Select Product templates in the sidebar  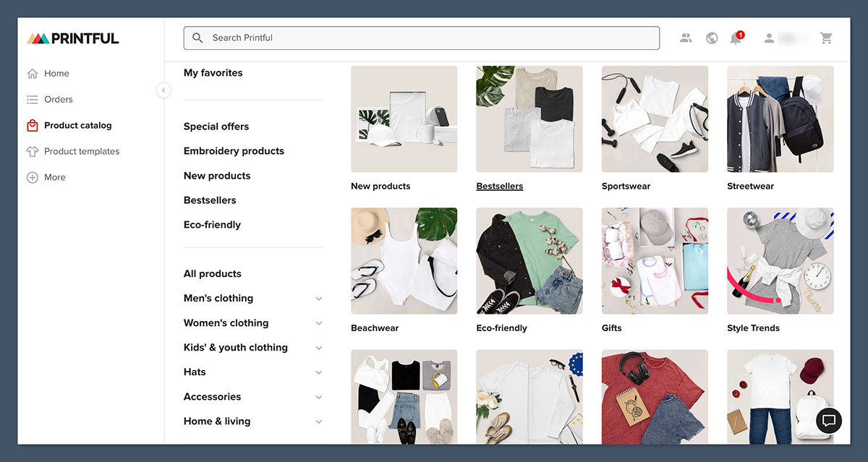pyautogui.click(x=82, y=151)
